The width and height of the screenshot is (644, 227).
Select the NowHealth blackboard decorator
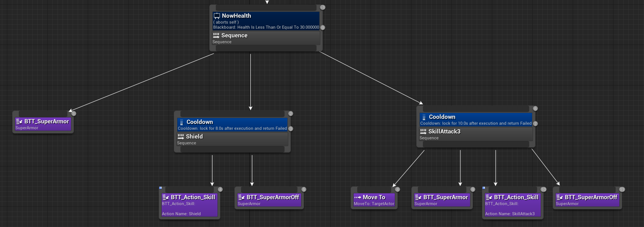coord(266,21)
